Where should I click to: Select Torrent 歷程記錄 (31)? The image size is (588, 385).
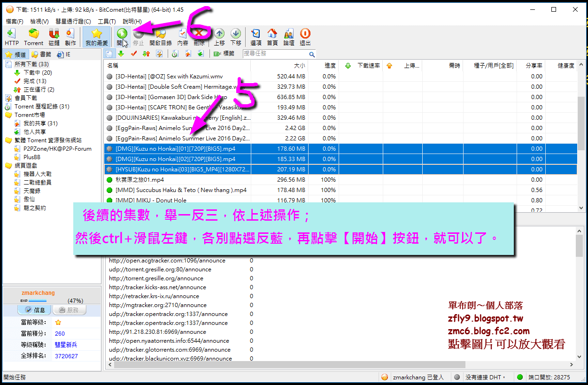(41, 107)
